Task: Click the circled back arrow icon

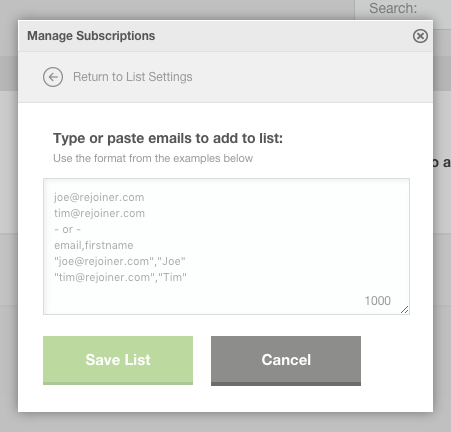Action: coord(53,77)
